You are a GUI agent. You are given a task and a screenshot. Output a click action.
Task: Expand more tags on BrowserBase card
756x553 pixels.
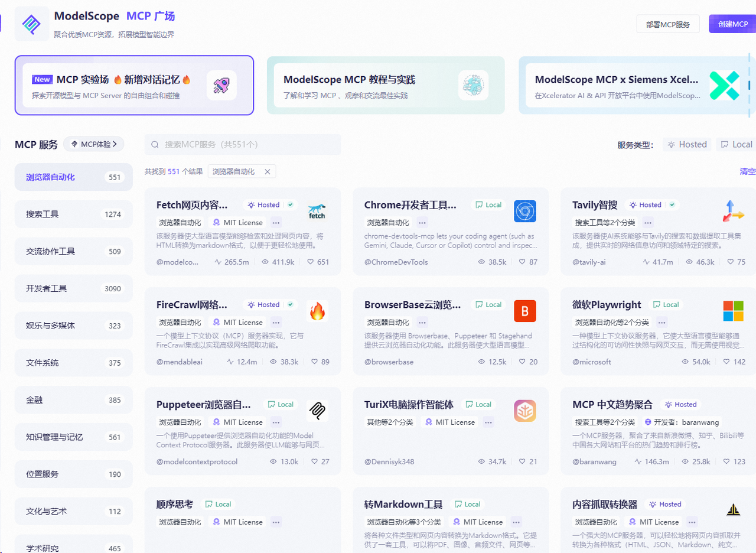[422, 323]
